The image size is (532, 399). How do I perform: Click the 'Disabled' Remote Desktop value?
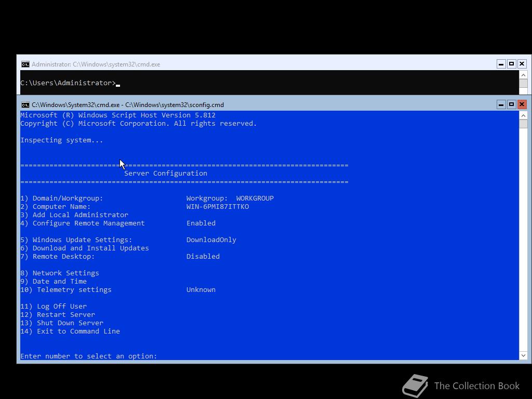coord(203,257)
